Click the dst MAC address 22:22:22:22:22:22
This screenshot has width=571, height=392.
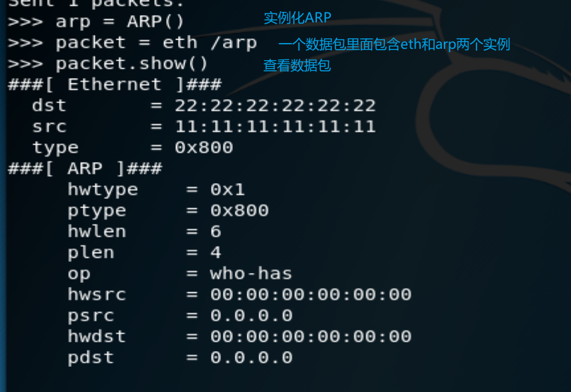pos(275,106)
